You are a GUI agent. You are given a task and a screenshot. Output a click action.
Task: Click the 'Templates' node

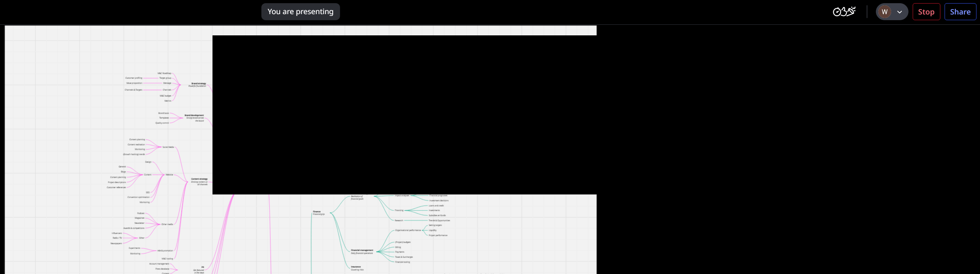click(164, 118)
